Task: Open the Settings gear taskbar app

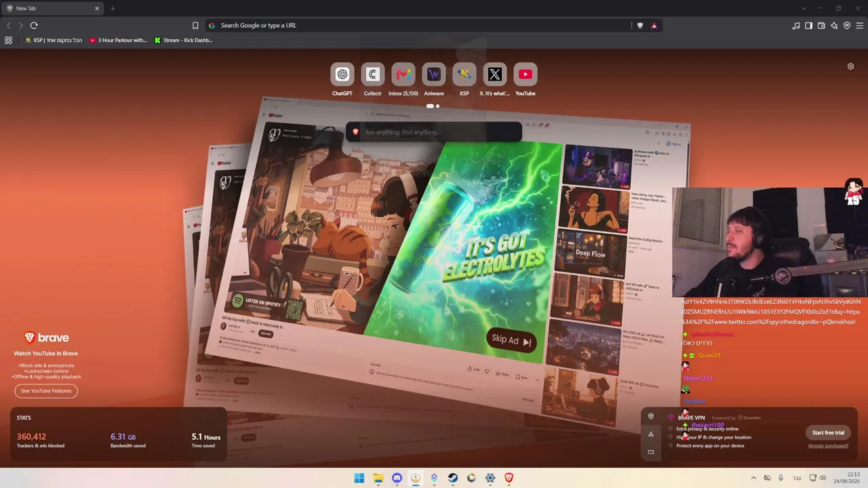Action: 490,479
